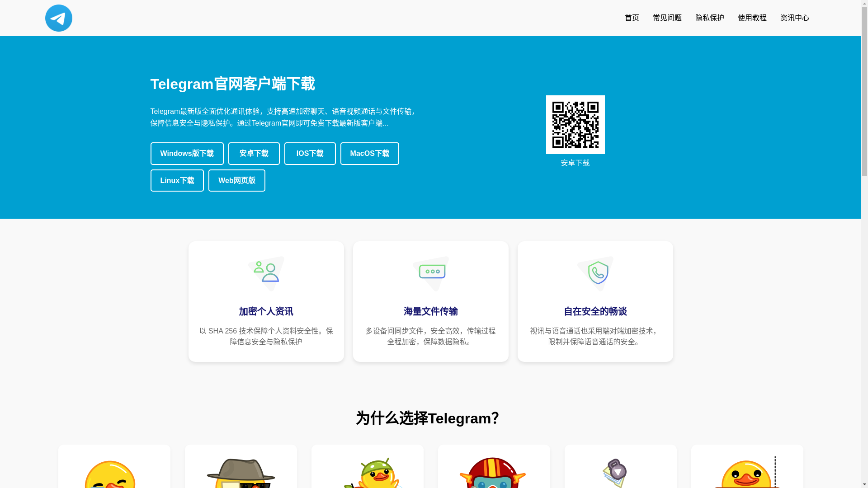The height and width of the screenshot is (488, 868).
Task: Click the Telegram官网客户端下载 title
Action: coord(232,84)
